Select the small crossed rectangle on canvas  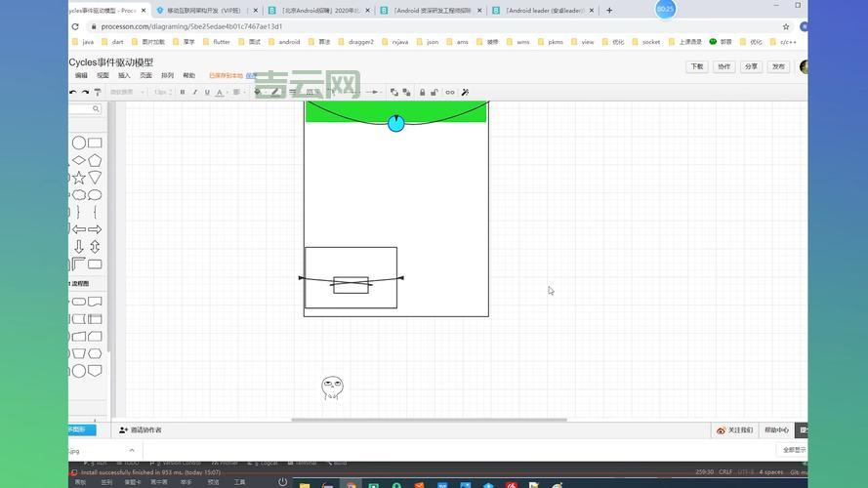coord(351,285)
